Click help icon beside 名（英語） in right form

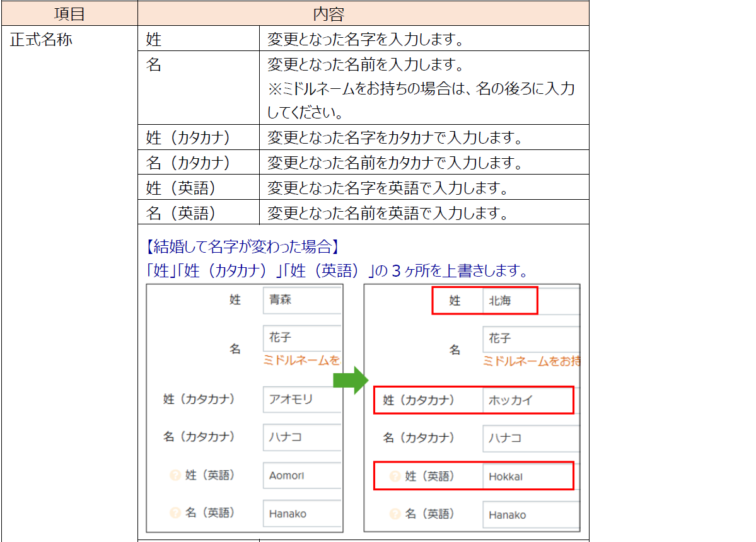(395, 514)
